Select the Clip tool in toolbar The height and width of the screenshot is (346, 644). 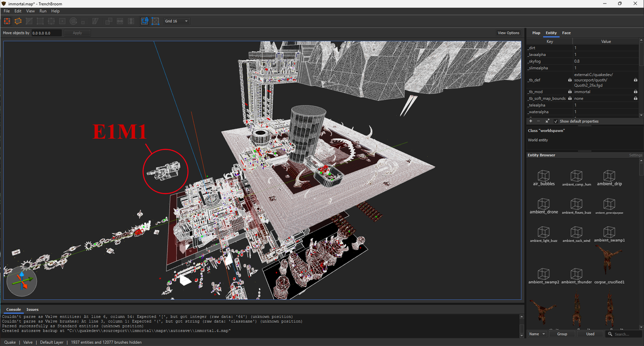29,21
